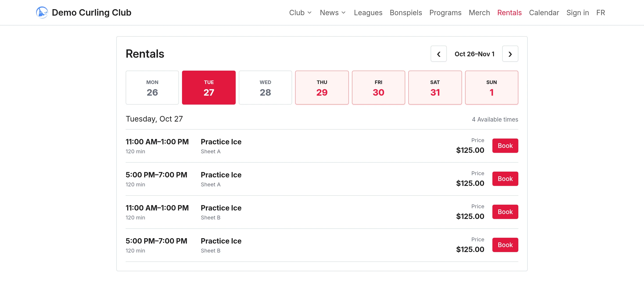Click the Oct 26–Nov 1 date range
This screenshot has height=286, width=644.
475,54
